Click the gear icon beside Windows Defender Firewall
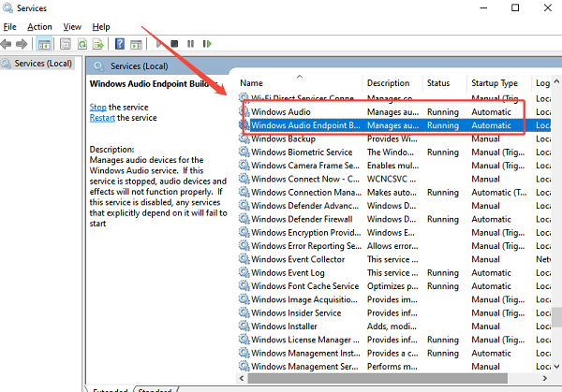This screenshot has width=562, height=392. [x=244, y=219]
